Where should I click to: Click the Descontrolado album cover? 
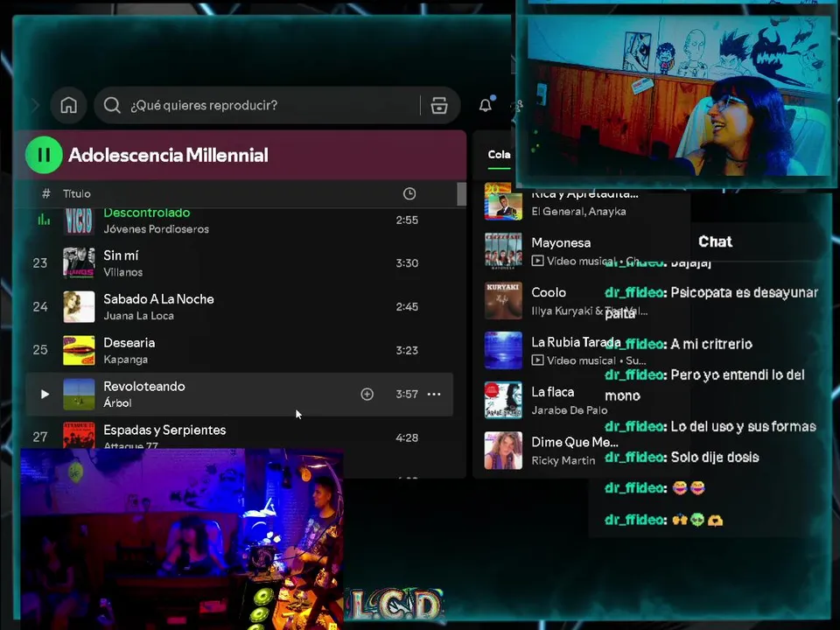(79, 220)
